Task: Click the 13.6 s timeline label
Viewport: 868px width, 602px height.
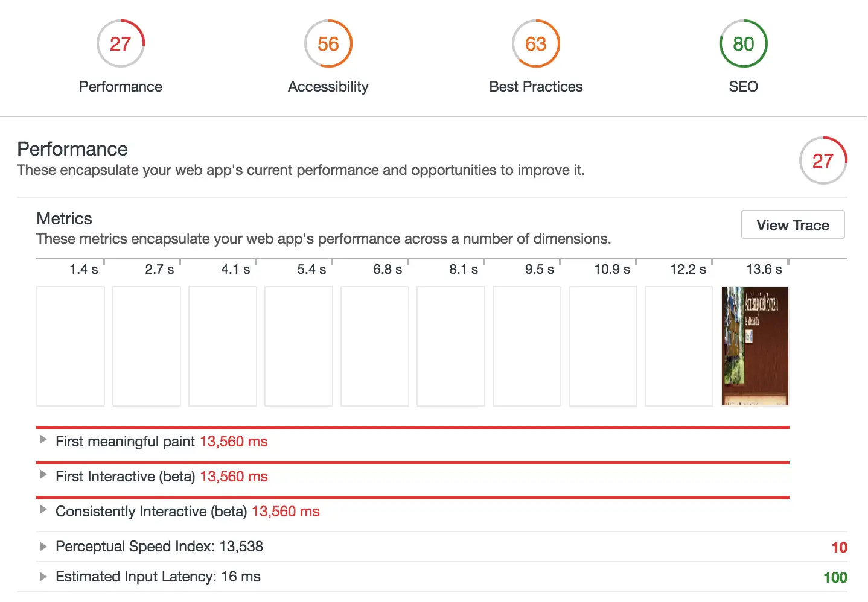Action: click(x=764, y=270)
